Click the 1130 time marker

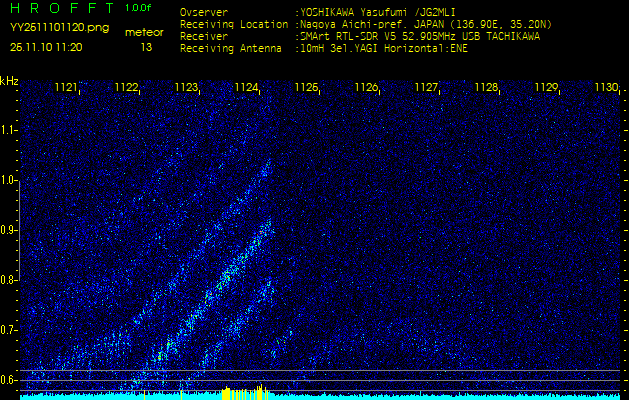606,87
